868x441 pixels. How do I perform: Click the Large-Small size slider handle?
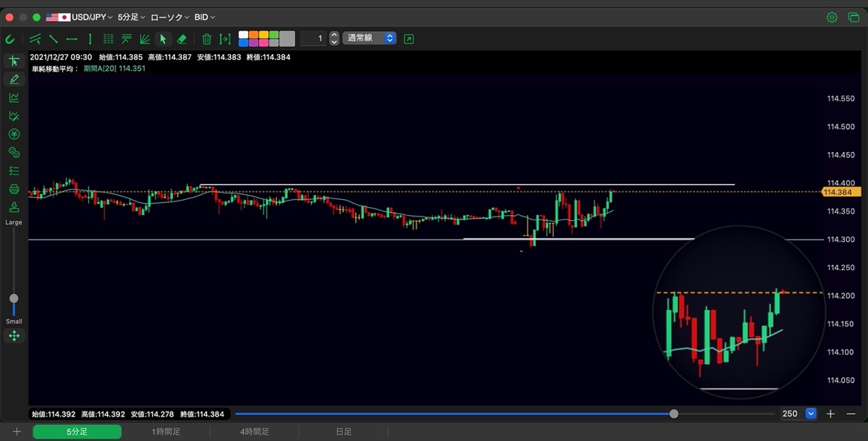coord(14,298)
